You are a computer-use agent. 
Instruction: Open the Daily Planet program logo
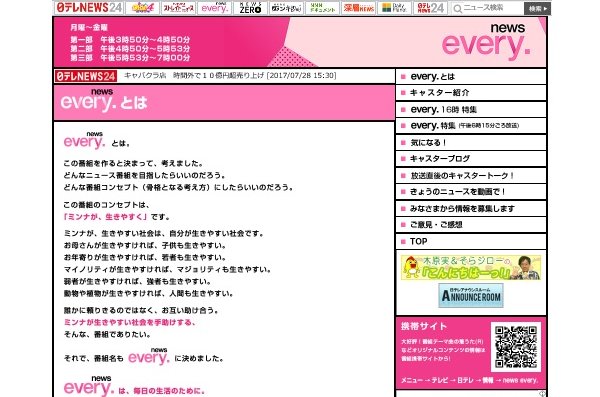(x=394, y=8)
